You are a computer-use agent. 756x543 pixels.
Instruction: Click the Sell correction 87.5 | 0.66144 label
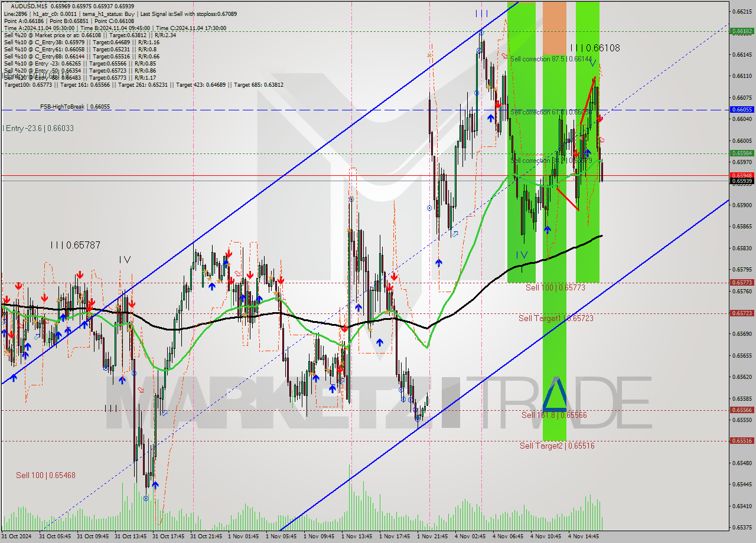[551, 59]
